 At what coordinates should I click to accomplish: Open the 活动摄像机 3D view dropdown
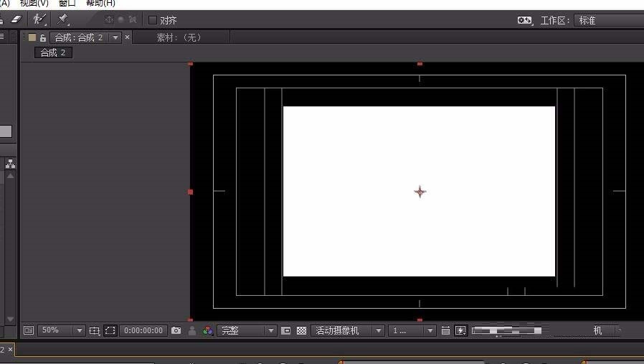click(348, 331)
